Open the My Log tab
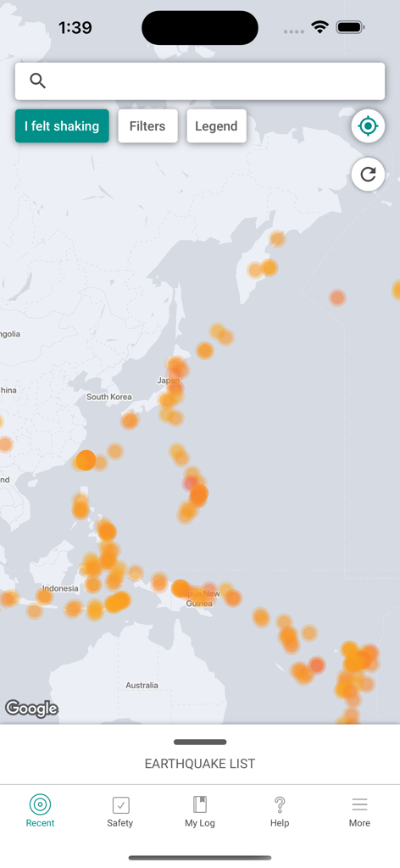Image resolution: width=400 pixels, height=868 pixels. click(200, 811)
